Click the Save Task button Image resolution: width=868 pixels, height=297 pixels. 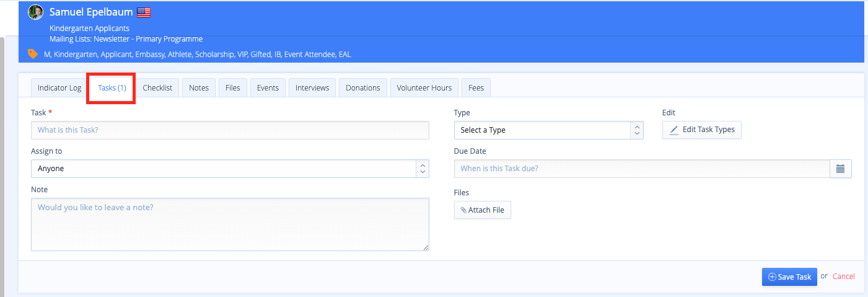click(789, 277)
